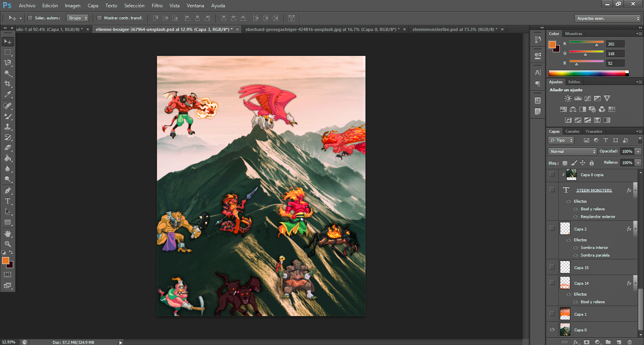Open the Aspectos esen. workspace dropdown
The height and width of the screenshot is (345, 644).
[x=607, y=18]
